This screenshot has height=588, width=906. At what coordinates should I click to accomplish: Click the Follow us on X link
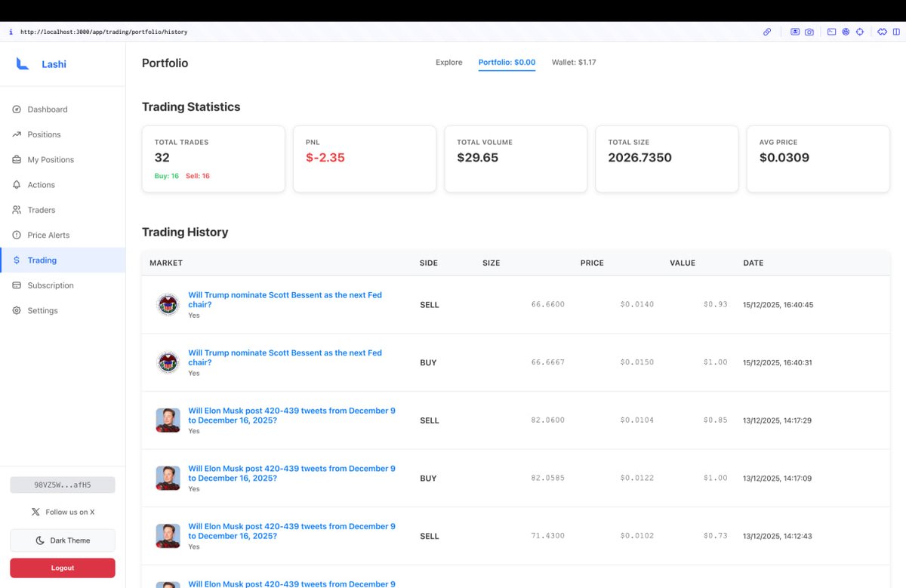click(63, 512)
